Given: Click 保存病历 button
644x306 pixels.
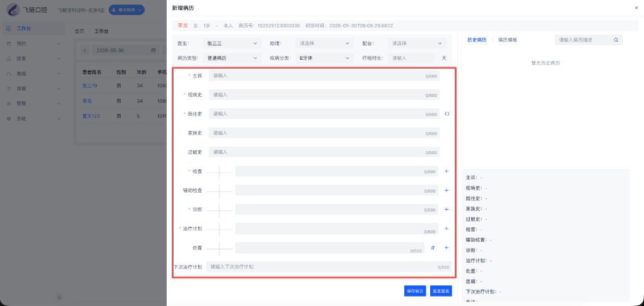Looking at the screenshot, I should click(x=415, y=291).
